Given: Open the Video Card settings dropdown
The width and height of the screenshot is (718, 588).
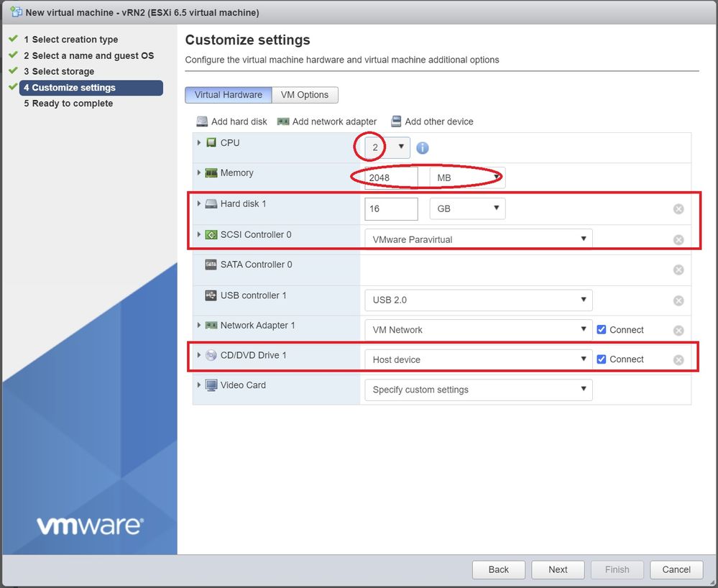Looking at the screenshot, I should coord(478,390).
